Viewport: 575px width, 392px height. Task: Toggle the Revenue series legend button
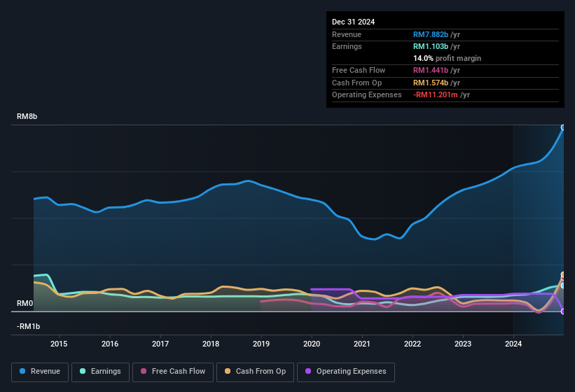point(40,372)
